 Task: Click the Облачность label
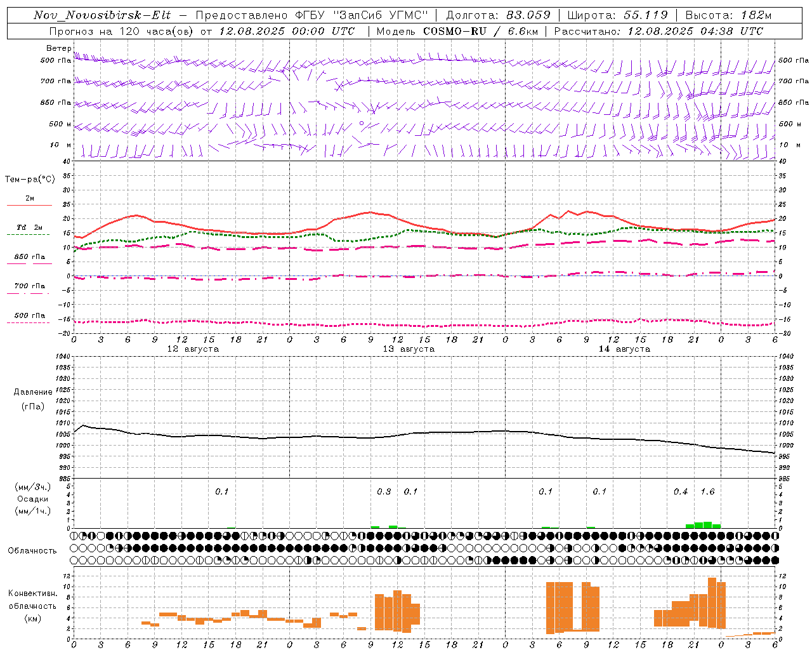[32, 550]
